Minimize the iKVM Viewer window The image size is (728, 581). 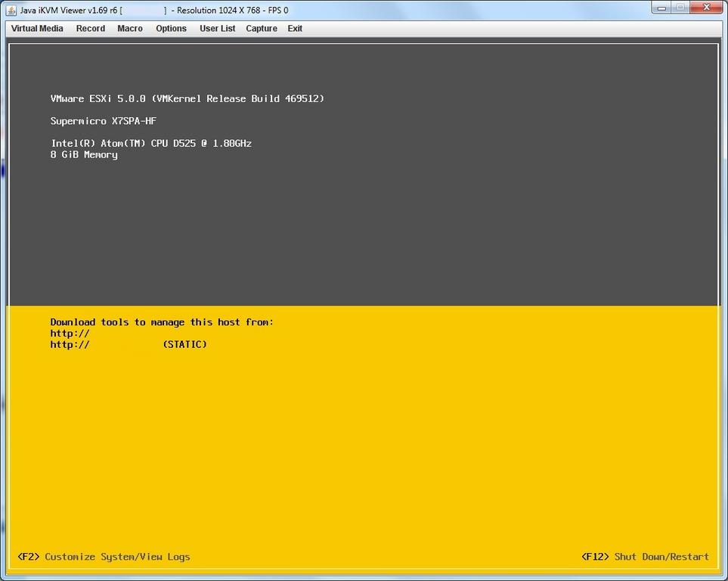tap(661, 8)
